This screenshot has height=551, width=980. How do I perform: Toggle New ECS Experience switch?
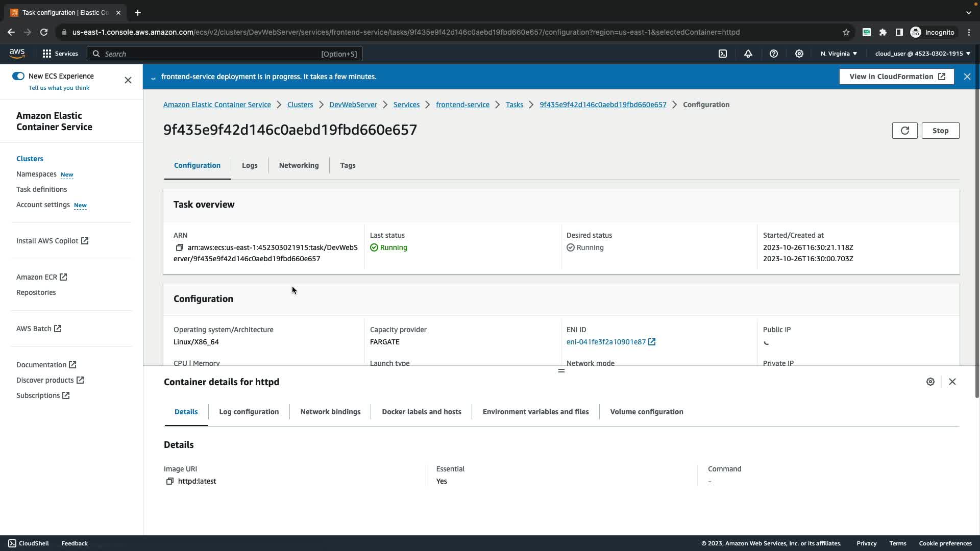click(x=18, y=76)
